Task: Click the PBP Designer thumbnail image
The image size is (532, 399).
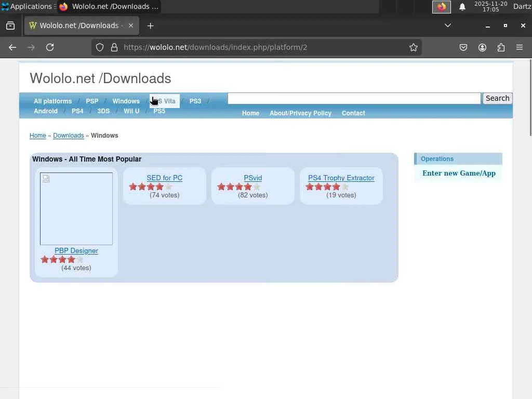Action: click(76, 209)
